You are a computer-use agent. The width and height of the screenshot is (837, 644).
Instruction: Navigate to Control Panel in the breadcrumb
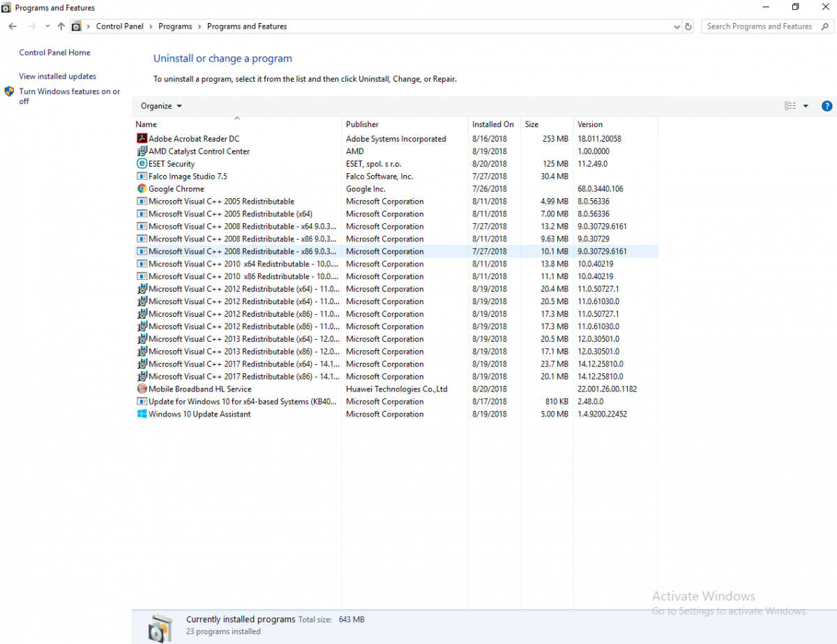120,27
